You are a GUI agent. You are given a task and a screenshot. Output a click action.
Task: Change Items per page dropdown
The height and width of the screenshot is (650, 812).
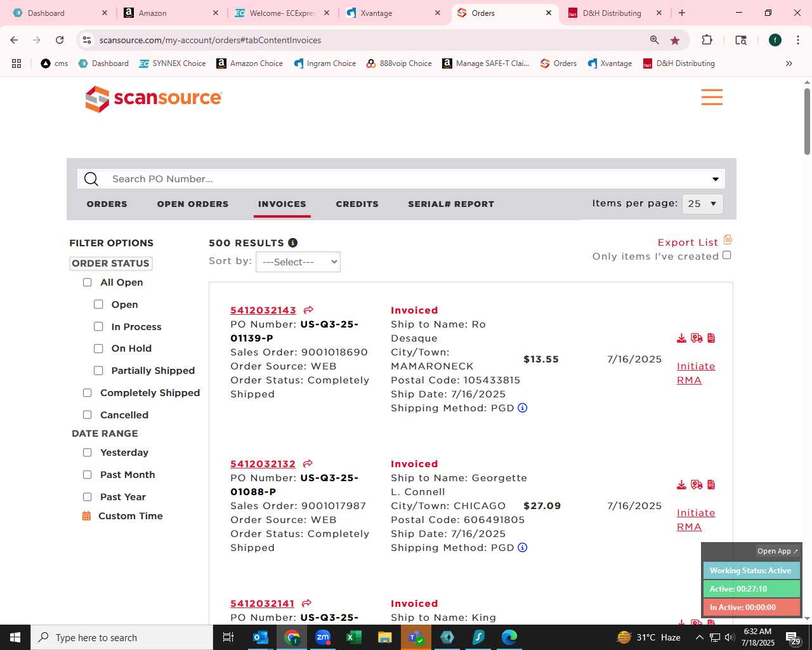click(703, 204)
